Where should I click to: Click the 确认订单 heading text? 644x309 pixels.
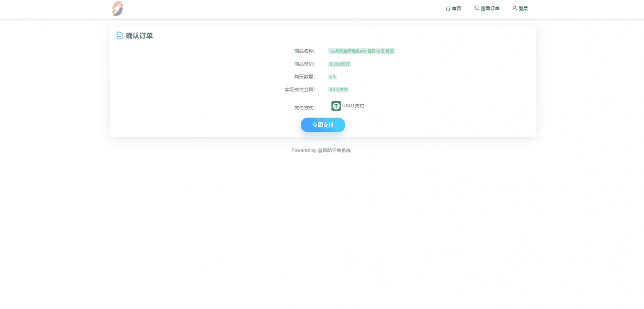[139, 36]
